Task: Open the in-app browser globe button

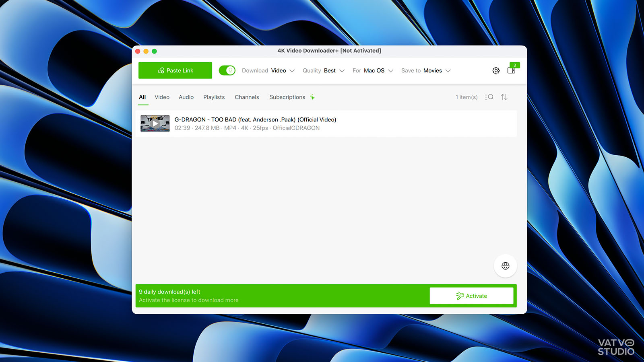Action: coord(506,266)
